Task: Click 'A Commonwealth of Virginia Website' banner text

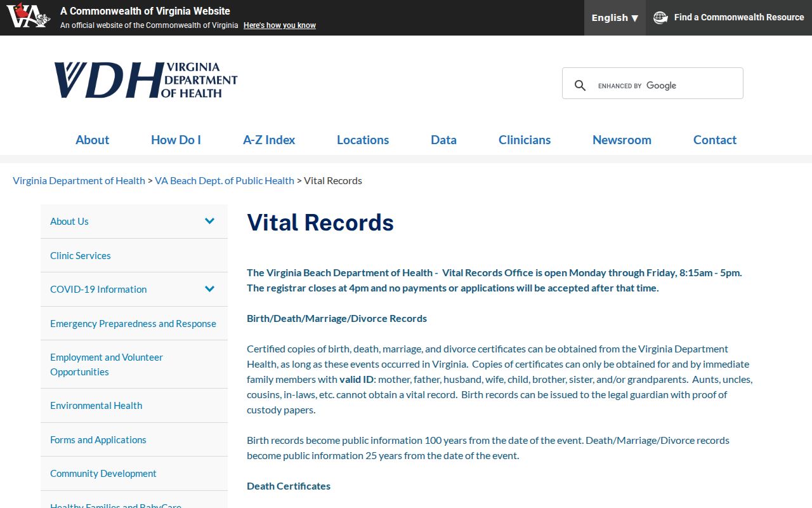Action: click(x=145, y=11)
